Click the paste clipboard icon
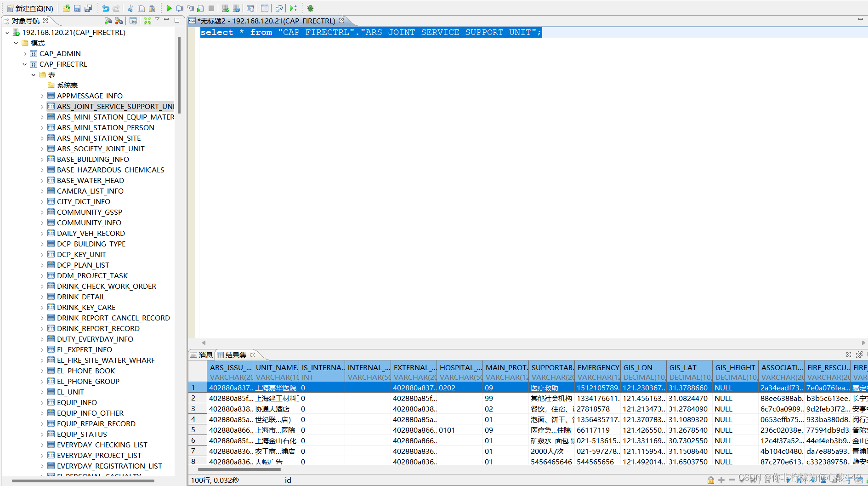 pyautogui.click(x=152, y=8)
